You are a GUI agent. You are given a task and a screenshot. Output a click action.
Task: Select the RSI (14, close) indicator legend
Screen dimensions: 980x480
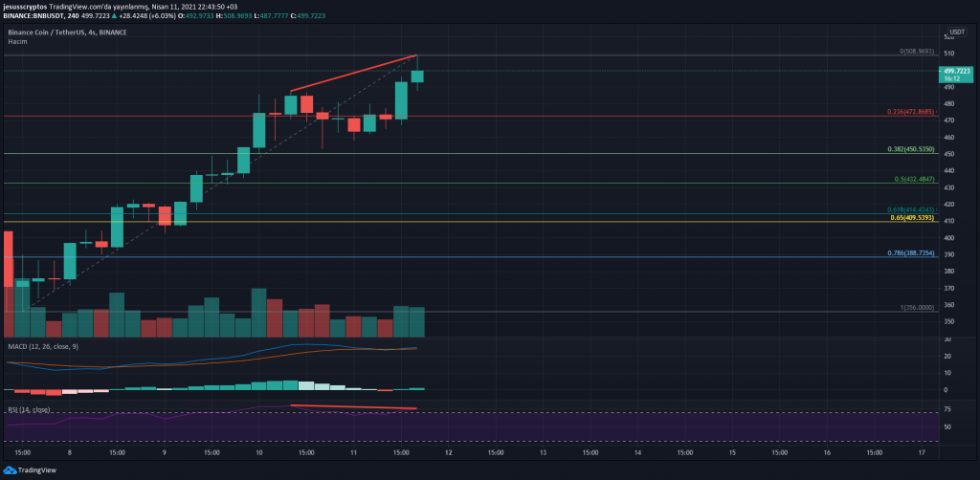pyautogui.click(x=31, y=408)
